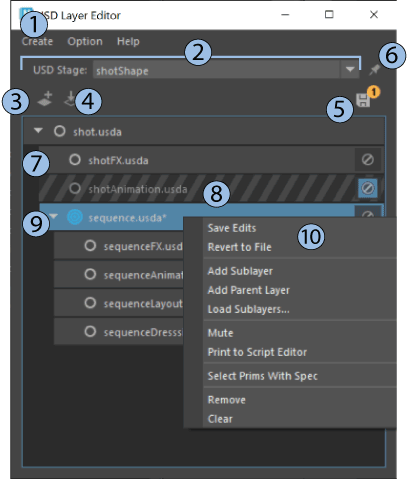Click Revert to File menu entry

tap(240, 247)
